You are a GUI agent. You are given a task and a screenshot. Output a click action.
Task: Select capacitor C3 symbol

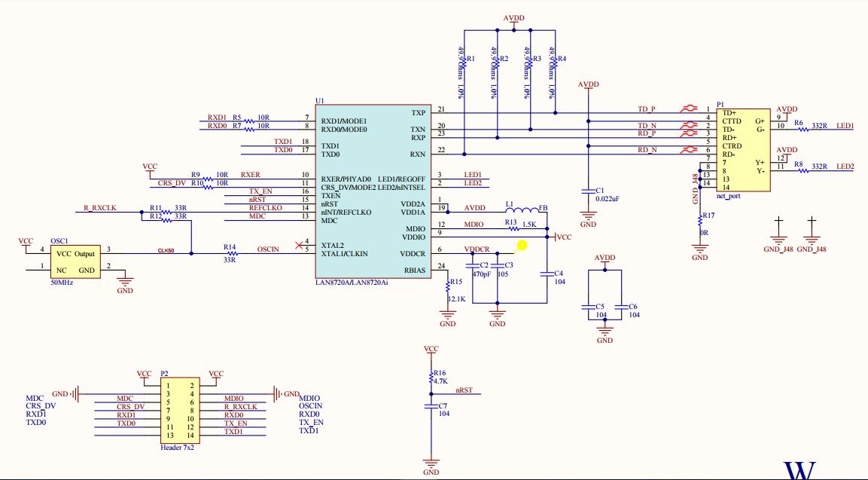coord(497,265)
